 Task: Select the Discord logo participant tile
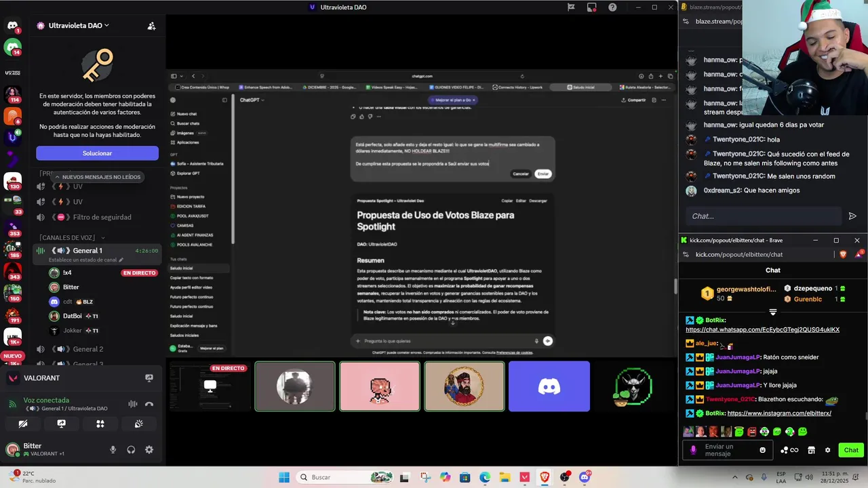(x=549, y=386)
